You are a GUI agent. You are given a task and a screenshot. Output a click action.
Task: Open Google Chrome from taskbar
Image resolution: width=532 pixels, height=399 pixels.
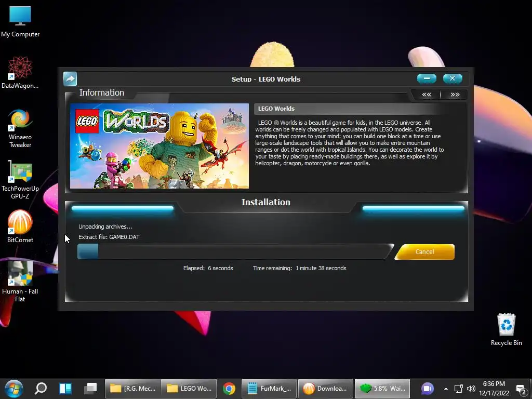click(229, 389)
